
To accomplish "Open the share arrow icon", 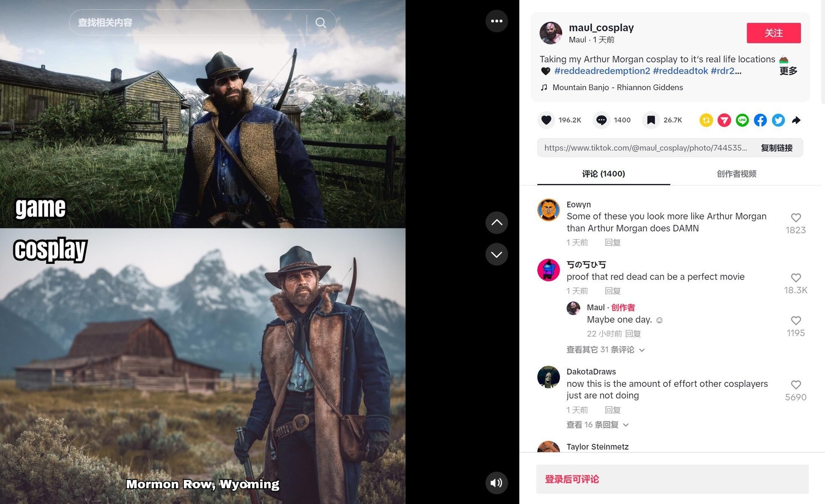I will point(796,120).
